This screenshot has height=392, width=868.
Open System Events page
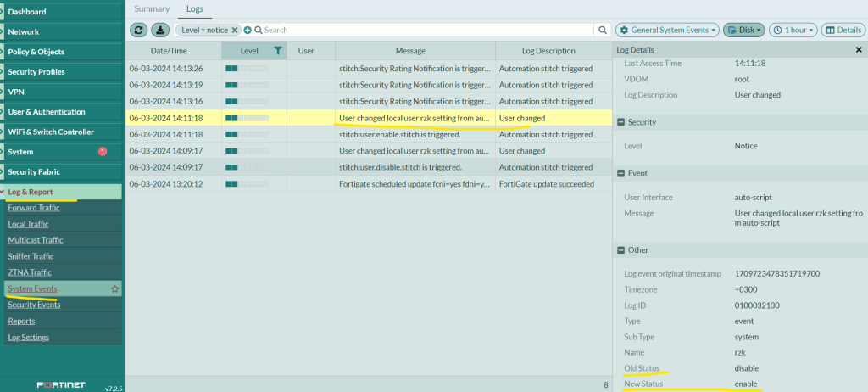[32, 288]
